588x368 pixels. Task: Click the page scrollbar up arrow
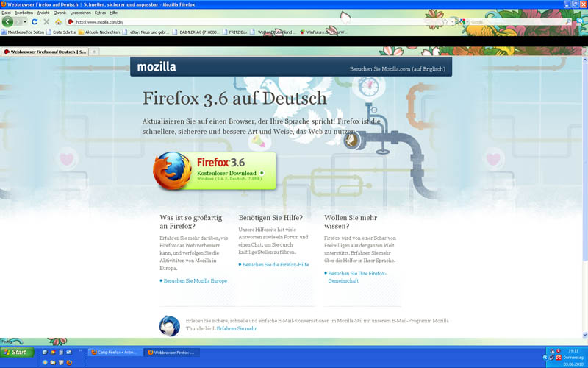(x=584, y=60)
